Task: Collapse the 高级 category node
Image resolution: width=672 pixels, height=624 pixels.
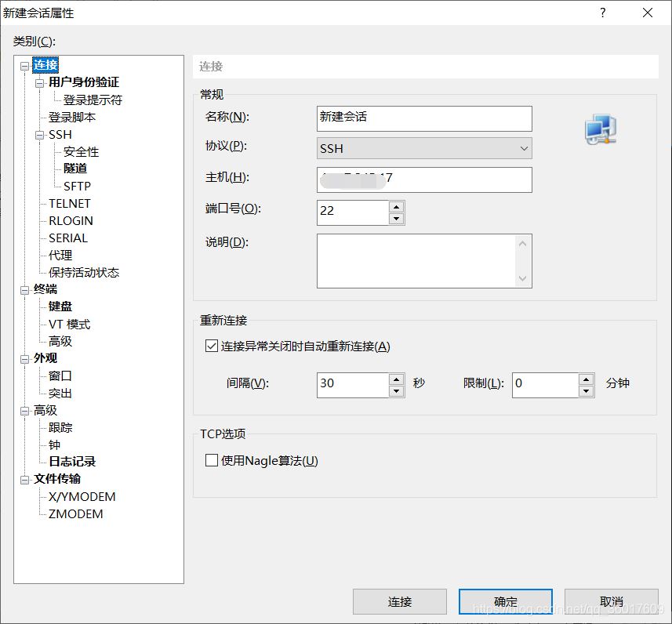Action: pos(25,411)
